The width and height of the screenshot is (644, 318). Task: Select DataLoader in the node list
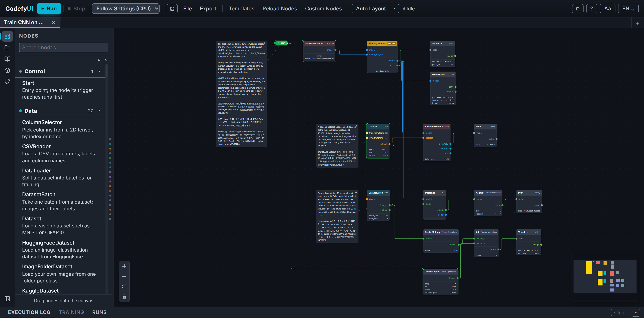pos(60,177)
